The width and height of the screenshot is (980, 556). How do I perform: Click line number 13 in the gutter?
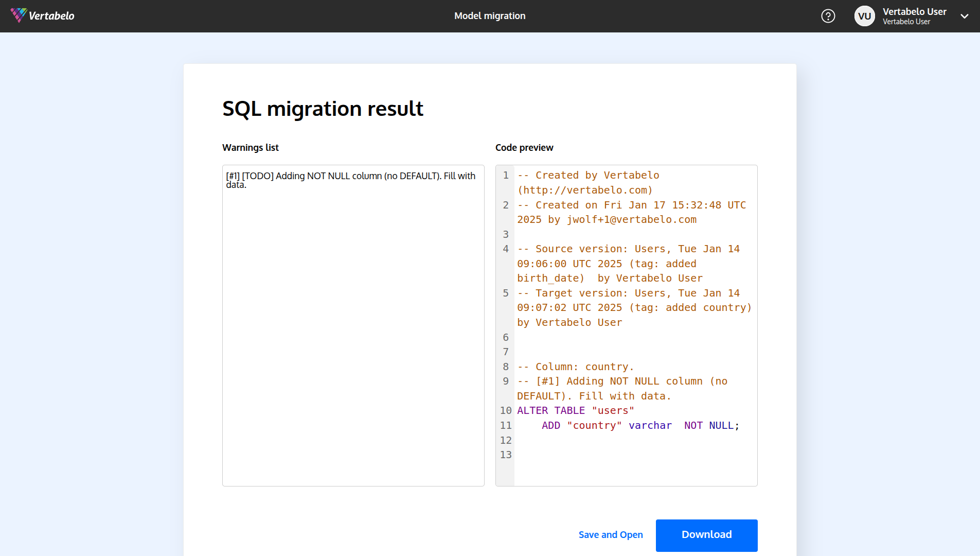coord(506,455)
